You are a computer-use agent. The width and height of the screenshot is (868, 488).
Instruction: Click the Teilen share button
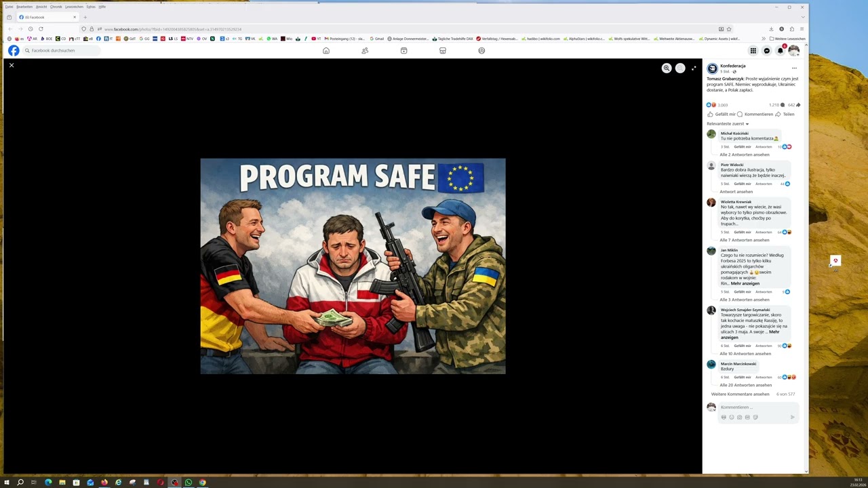(x=785, y=114)
